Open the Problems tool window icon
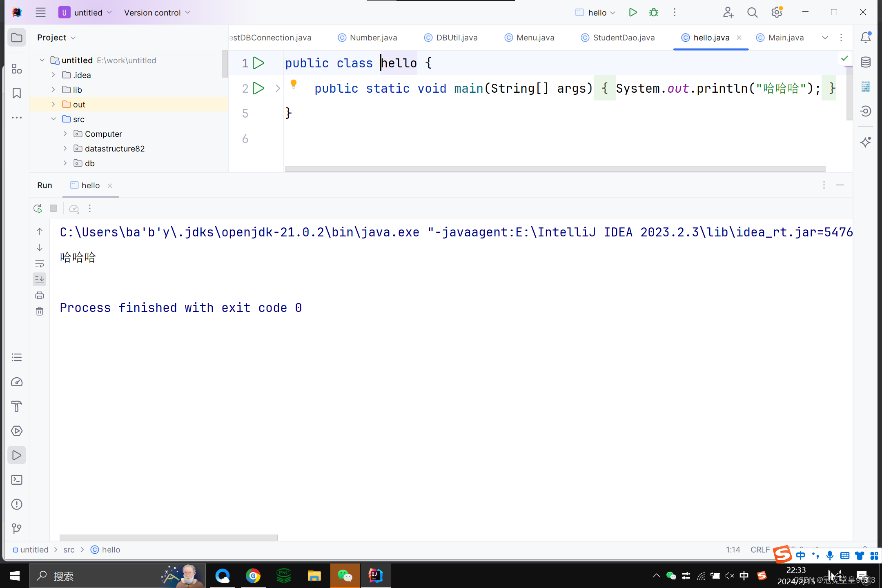This screenshot has width=882, height=588. 17,504
